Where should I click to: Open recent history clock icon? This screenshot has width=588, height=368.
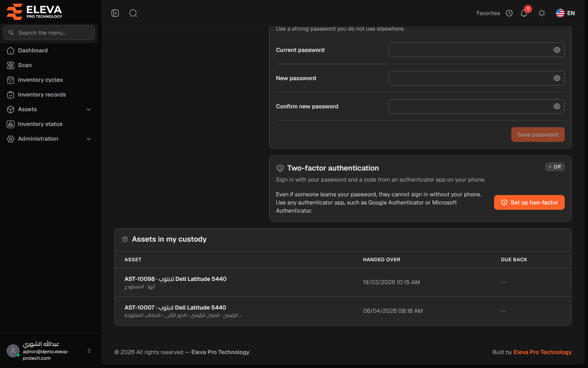pos(509,13)
